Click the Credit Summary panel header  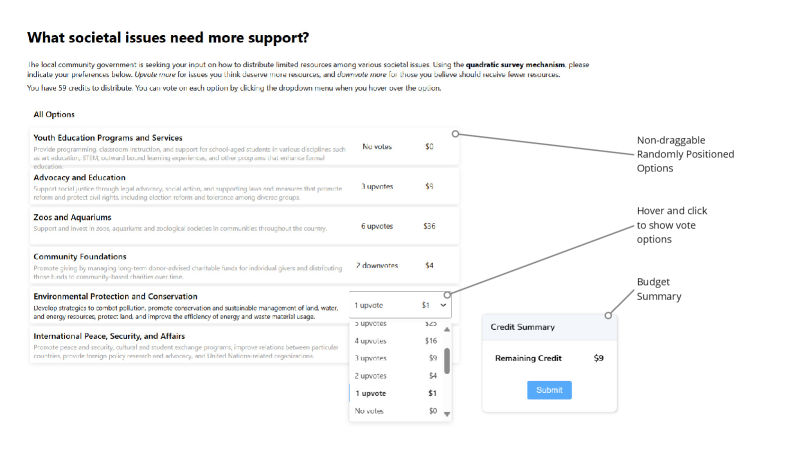pos(549,327)
